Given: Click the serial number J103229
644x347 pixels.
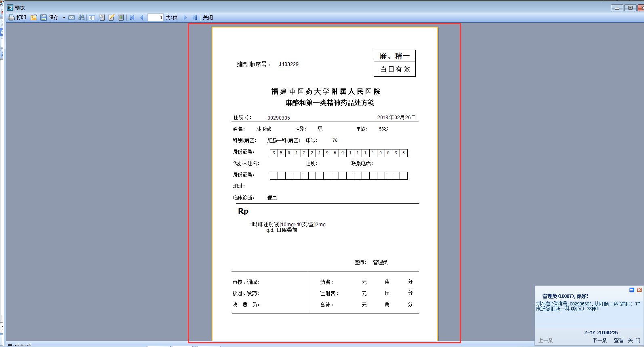Looking at the screenshot, I should tap(288, 64).
